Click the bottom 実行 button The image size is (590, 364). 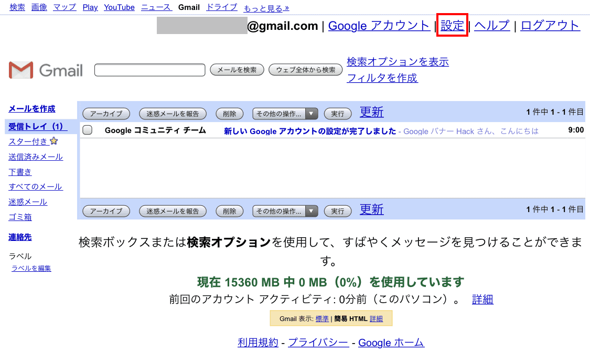338,211
